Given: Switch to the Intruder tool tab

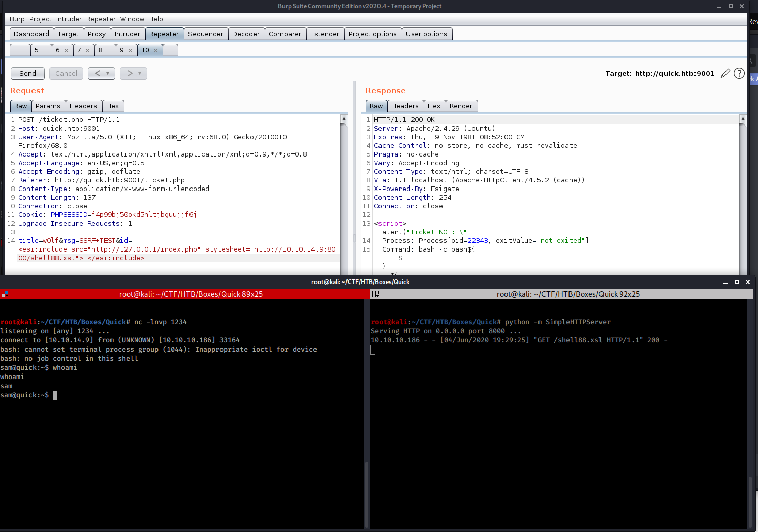Looking at the screenshot, I should tap(128, 34).
